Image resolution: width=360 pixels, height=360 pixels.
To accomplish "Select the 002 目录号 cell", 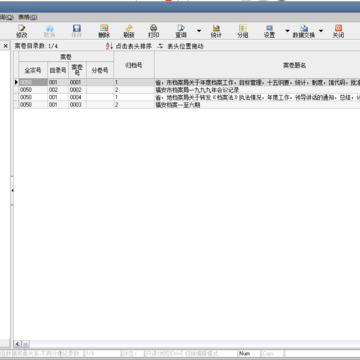I will click(58, 90).
